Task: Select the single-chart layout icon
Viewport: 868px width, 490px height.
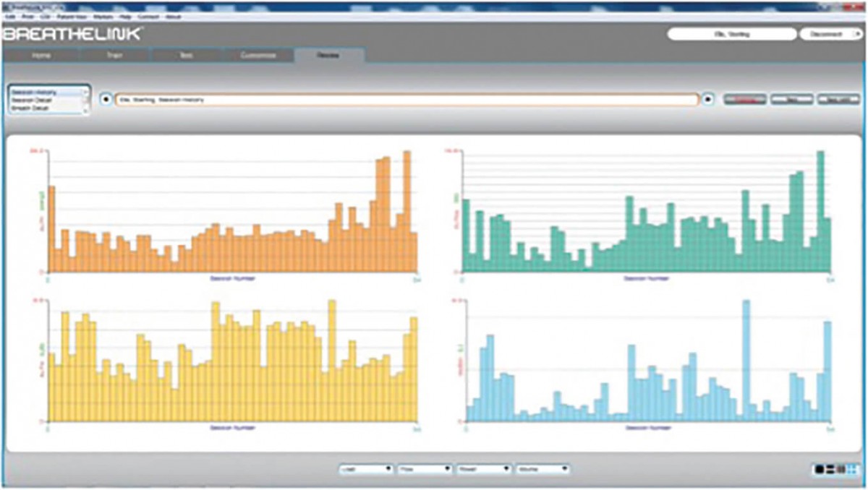Action: pyautogui.click(x=819, y=469)
